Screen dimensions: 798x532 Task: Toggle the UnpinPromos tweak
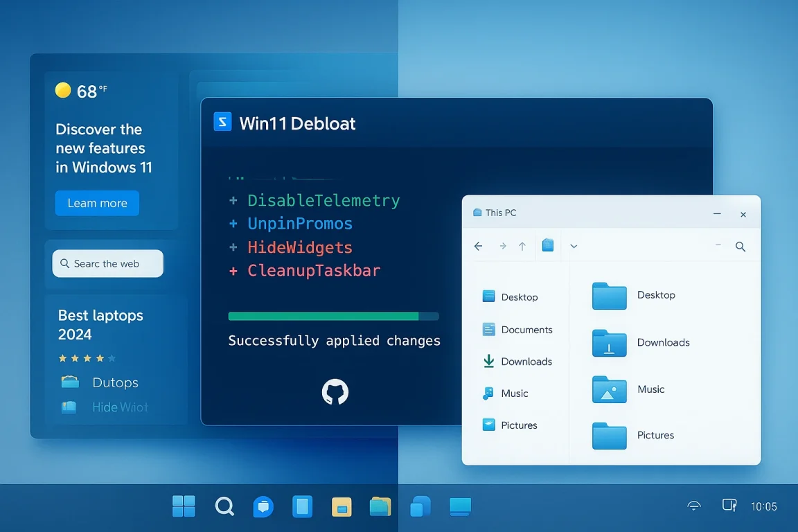point(300,223)
